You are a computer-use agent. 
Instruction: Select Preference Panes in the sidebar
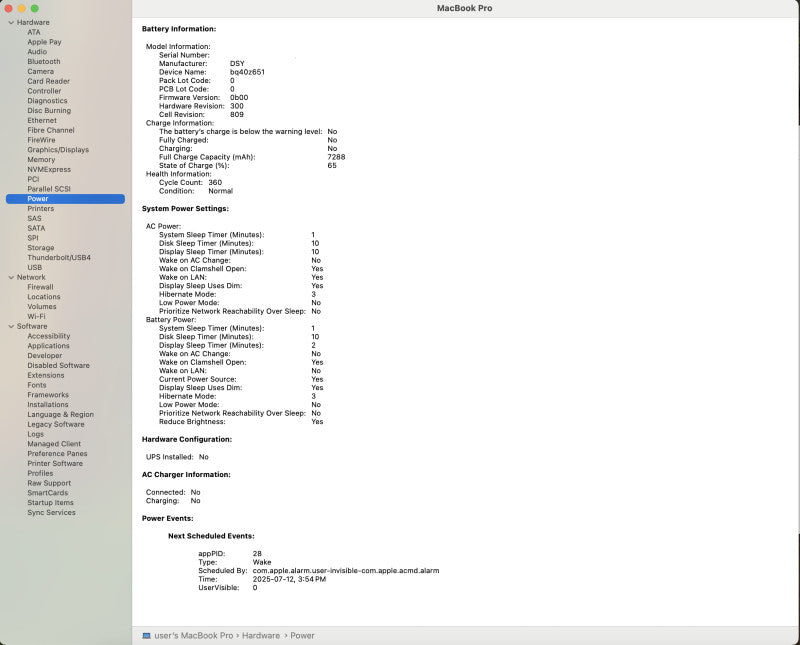coord(58,454)
